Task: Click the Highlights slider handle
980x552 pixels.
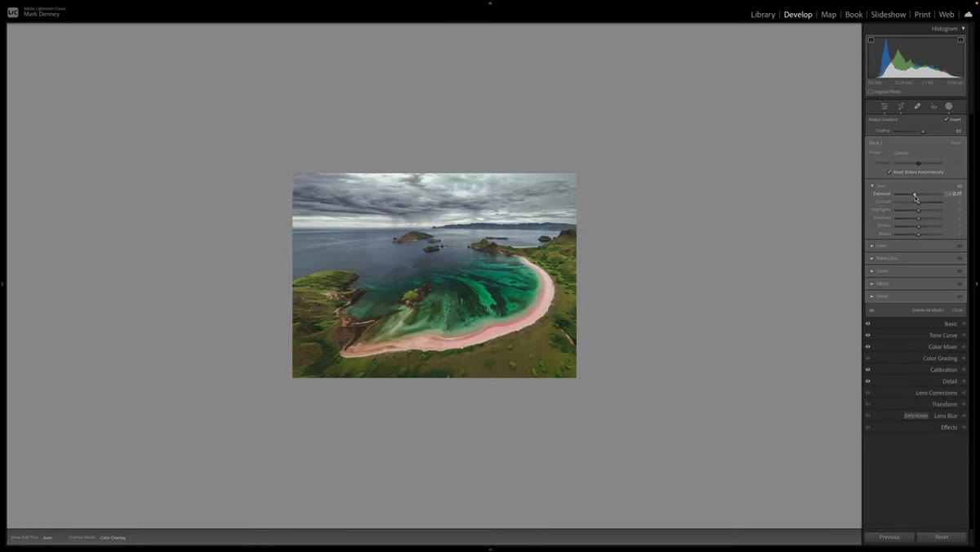Action: pyautogui.click(x=918, y=210)
